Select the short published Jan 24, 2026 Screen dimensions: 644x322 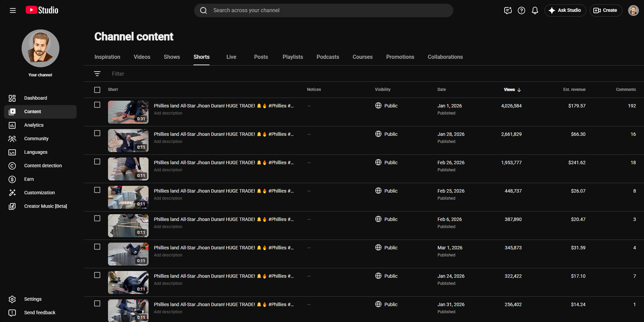(97, 275)
